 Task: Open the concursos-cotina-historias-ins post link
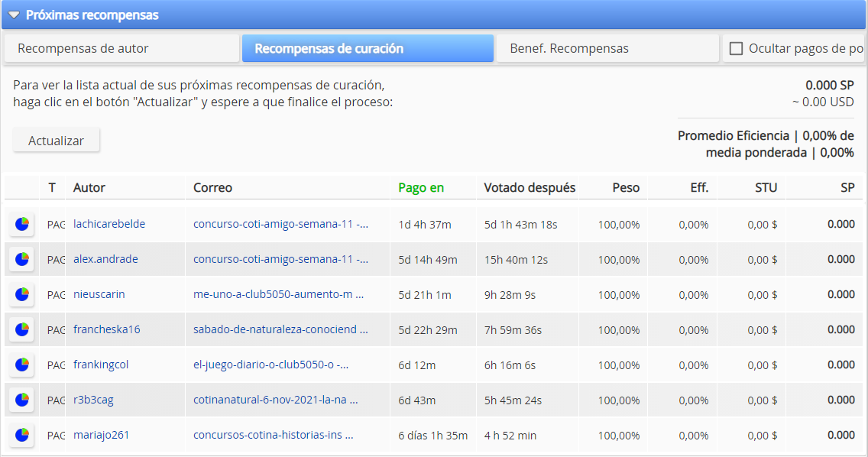pyautogui.click(x=273, y=435)
